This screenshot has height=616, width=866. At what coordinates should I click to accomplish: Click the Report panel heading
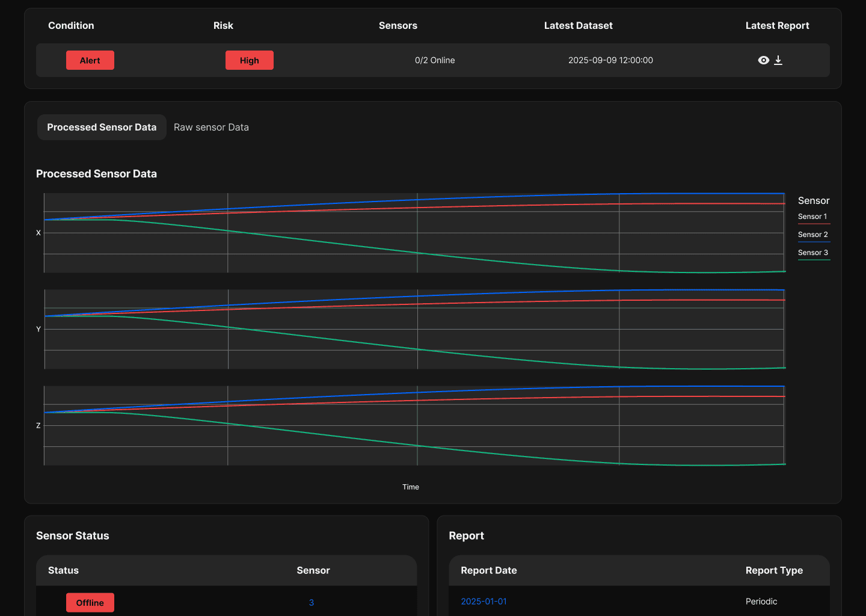point(467,536)
